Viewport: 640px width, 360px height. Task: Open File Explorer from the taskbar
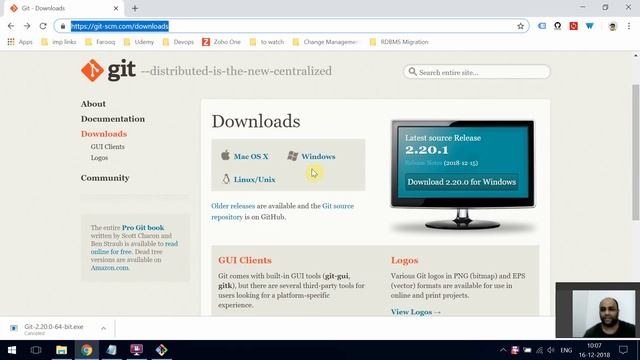[61, 350]
